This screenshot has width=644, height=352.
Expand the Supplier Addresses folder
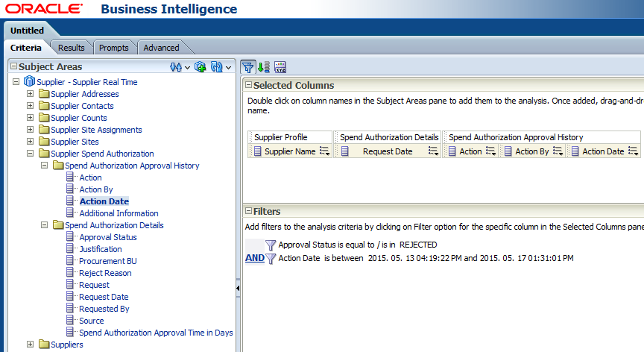click(30, 94)
